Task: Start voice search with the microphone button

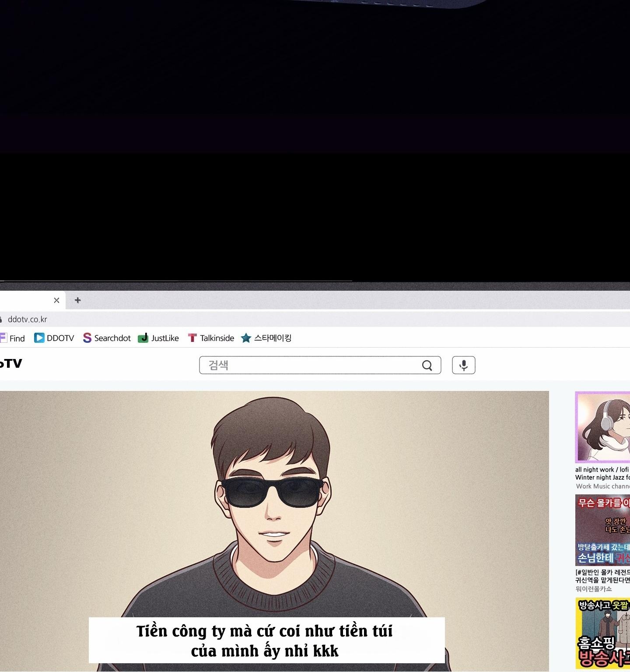Action: tap(463, 365)
